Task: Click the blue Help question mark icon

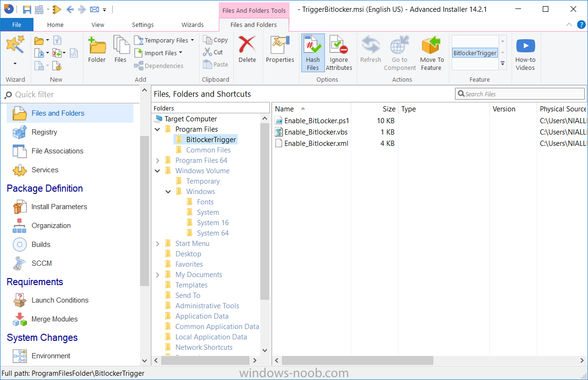Action: [x=581, y=25]
